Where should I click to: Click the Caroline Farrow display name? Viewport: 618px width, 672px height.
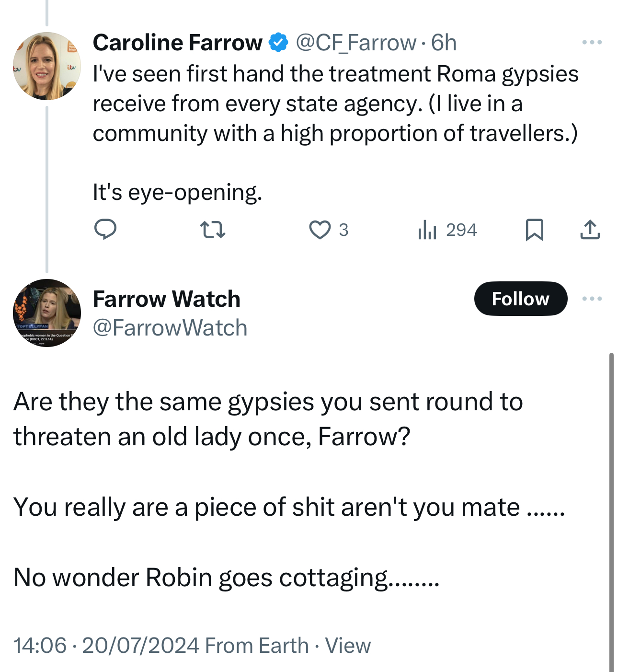[177, 43]
